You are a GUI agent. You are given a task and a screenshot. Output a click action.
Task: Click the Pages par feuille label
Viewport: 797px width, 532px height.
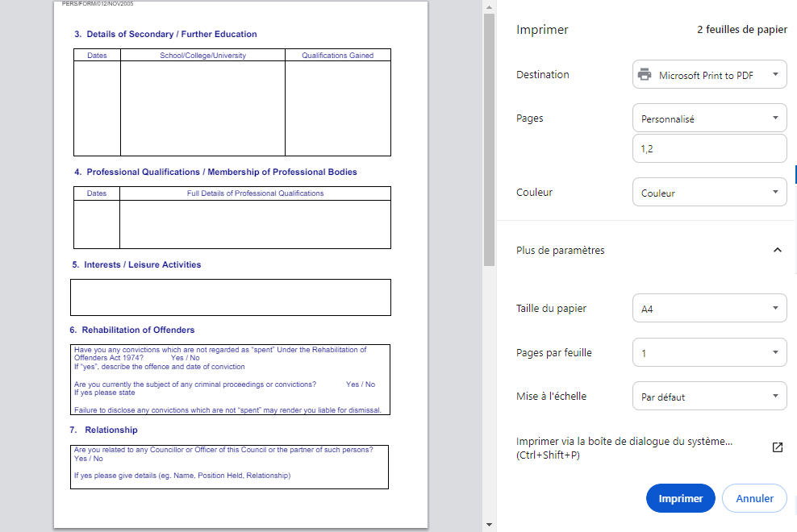coord(553,352)
